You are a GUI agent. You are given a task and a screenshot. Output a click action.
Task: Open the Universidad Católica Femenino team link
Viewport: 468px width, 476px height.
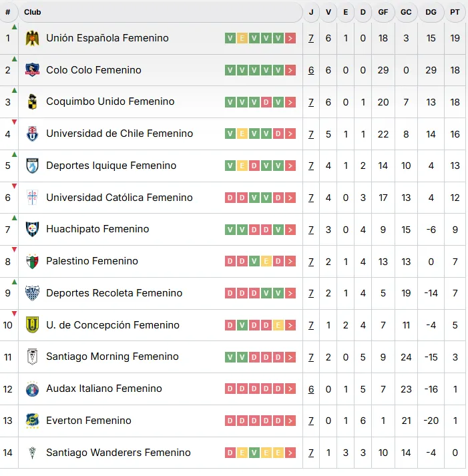point(119,198)
